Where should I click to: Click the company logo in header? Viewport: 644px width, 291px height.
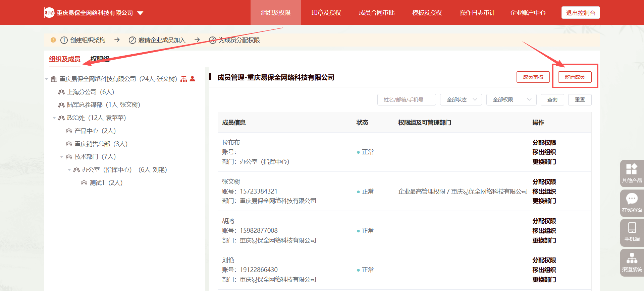(49, 13)
